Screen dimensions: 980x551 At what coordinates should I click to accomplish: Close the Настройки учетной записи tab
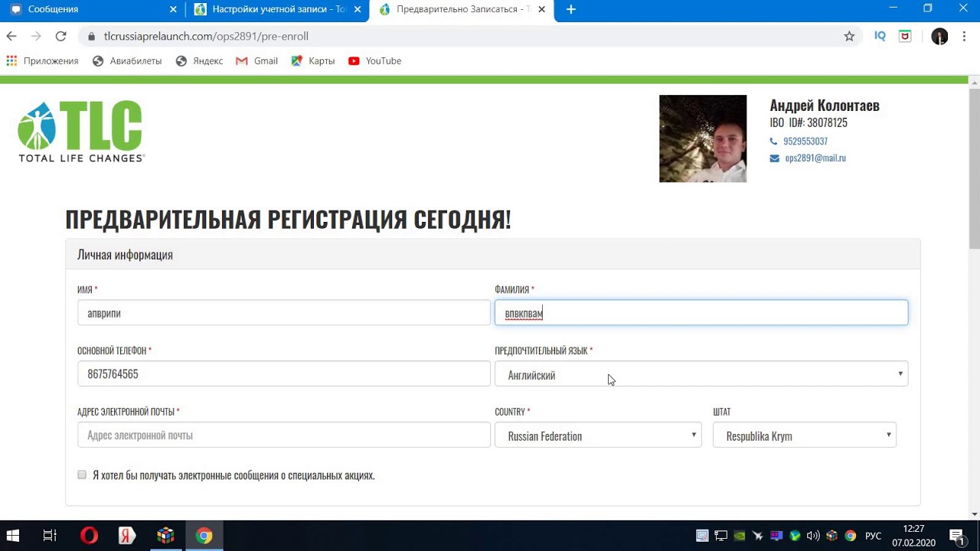point(358,9)
